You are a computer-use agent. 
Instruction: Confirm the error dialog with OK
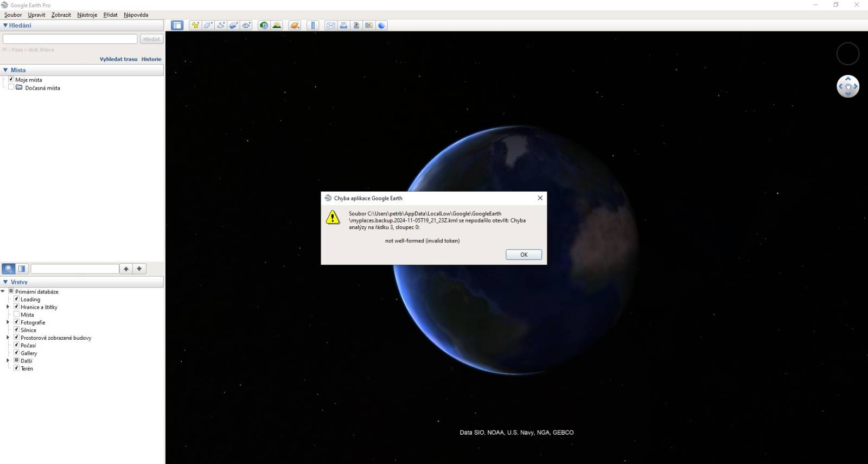524,255
